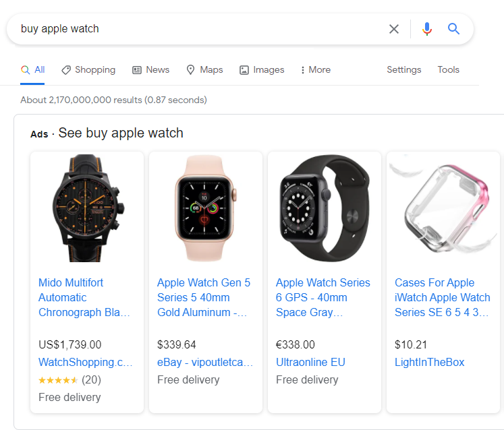The width and height of the screenshot is (504, 430).
Task: Open the pink Apple Watch Gen 5 image
Action: click(x=205, y=209)
